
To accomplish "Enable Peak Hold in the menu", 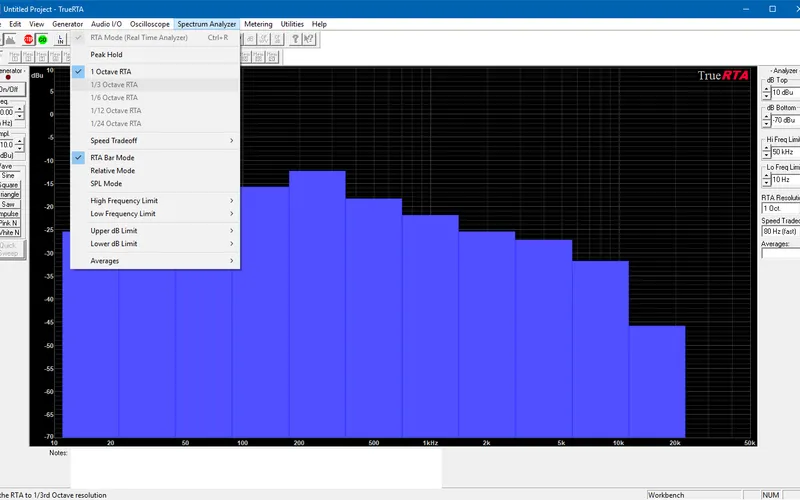I will (106, 55).
